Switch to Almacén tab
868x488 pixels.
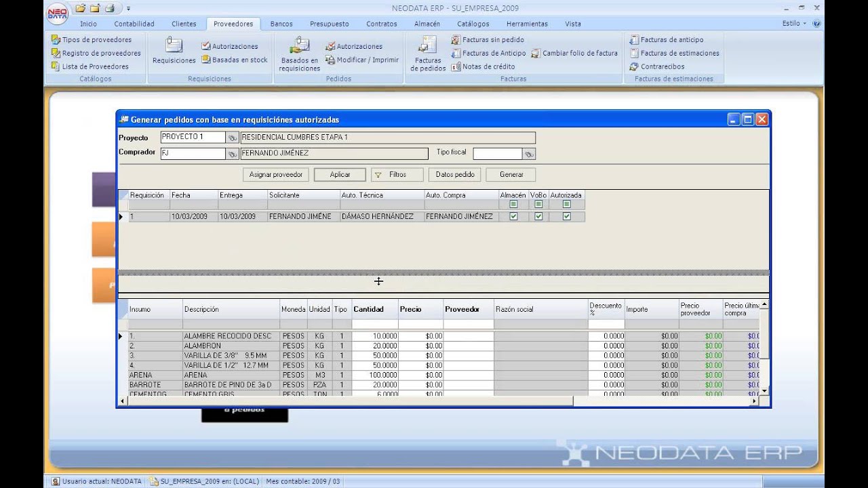pyautogui.click(x=427, y=24)
